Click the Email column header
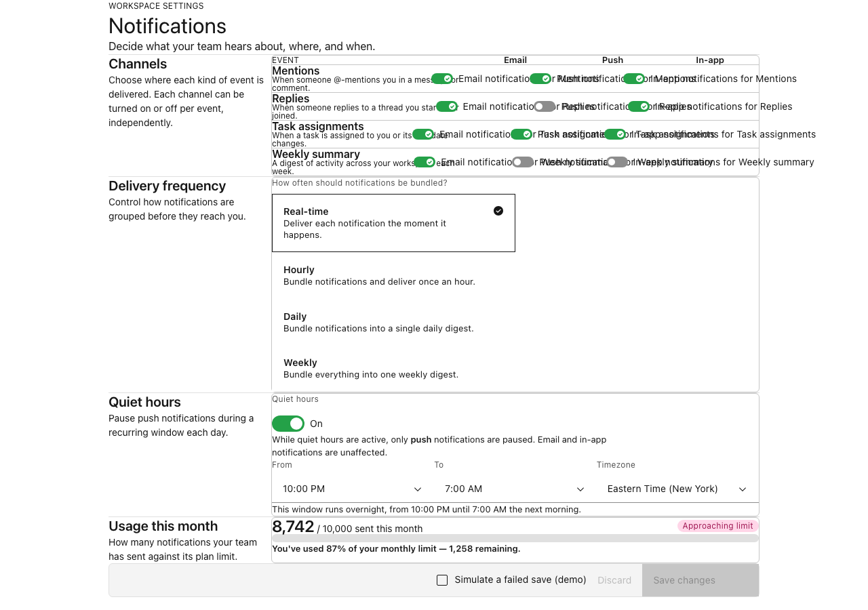Image resolution: width=868 pixels, height=610 pixels. (515, 60)
